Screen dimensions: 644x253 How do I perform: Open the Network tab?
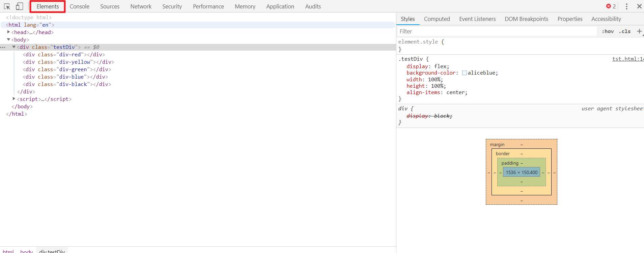coord(141,6)
